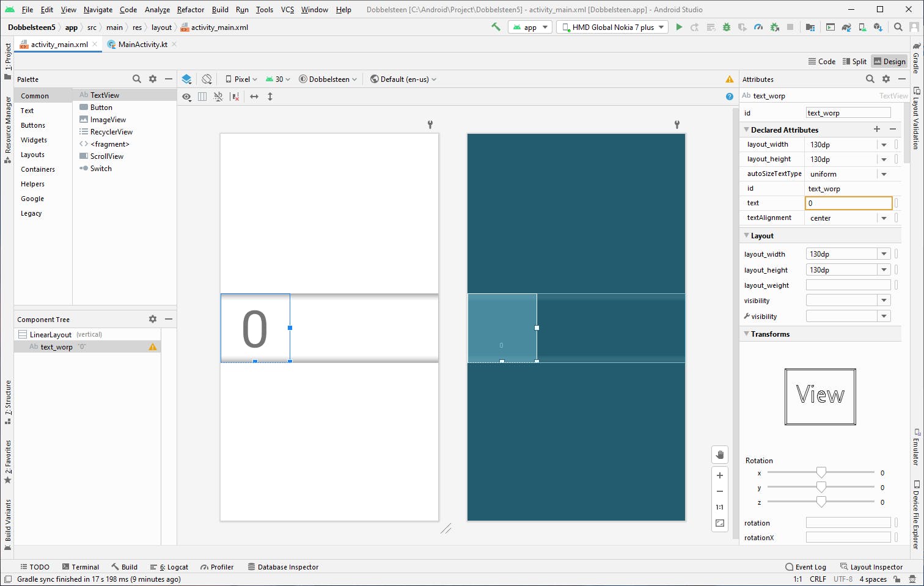Open the Logcat tool window
This screenshot has height=586, width=924.
click(172, 567)
